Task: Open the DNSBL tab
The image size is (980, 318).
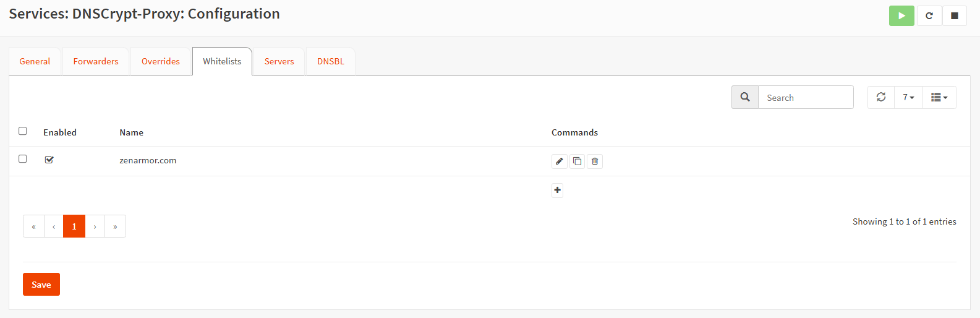Action: (331, 61)
